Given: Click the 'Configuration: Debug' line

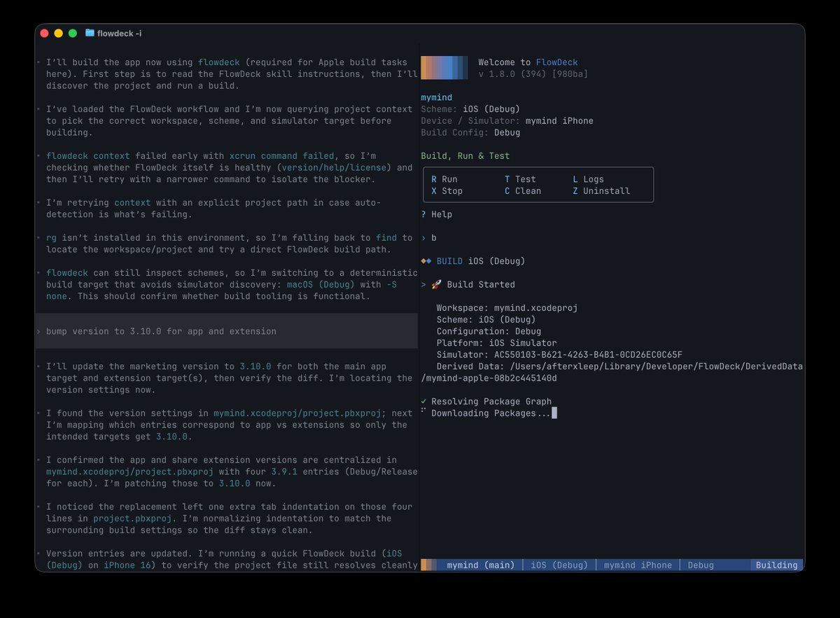Looking at the screenshot, I should [x=489, y=331].
